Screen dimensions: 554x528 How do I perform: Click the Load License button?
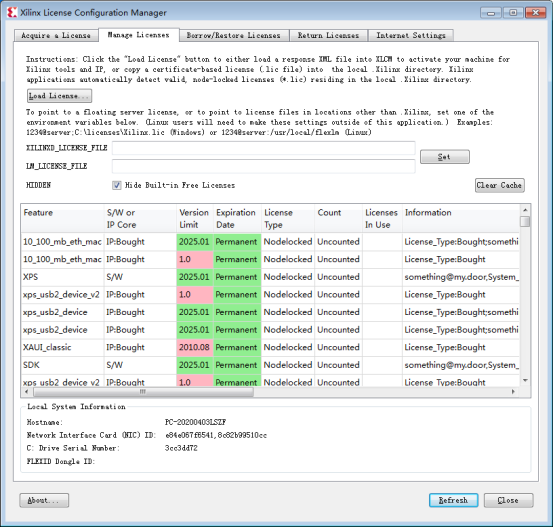click(59, 96)
